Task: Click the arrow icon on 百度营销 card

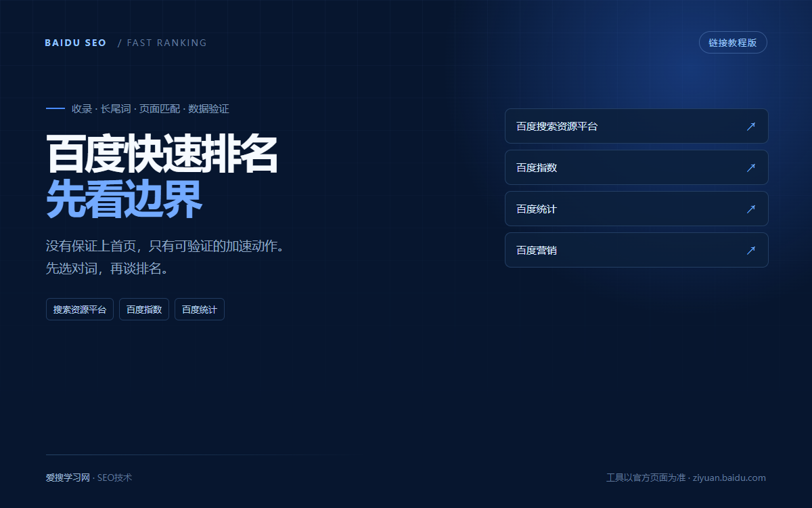Action: click(x=750, y=251)
